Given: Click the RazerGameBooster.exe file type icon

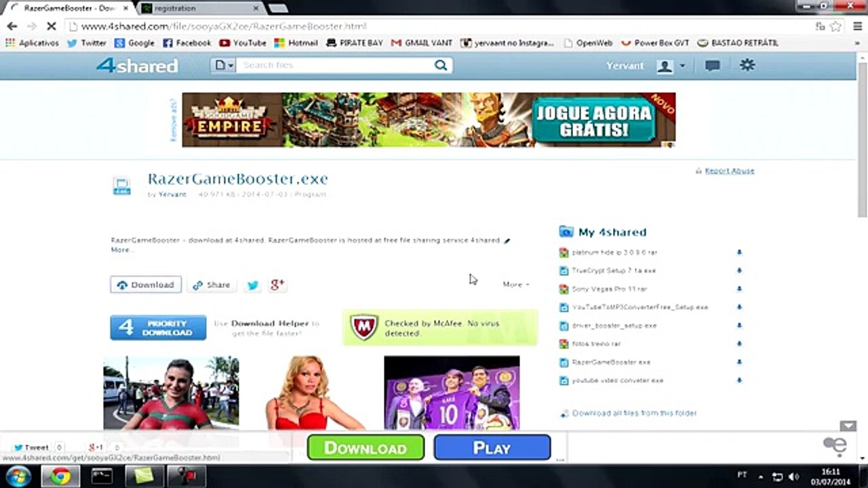Looking at the screenshot, I should [121, 186].
